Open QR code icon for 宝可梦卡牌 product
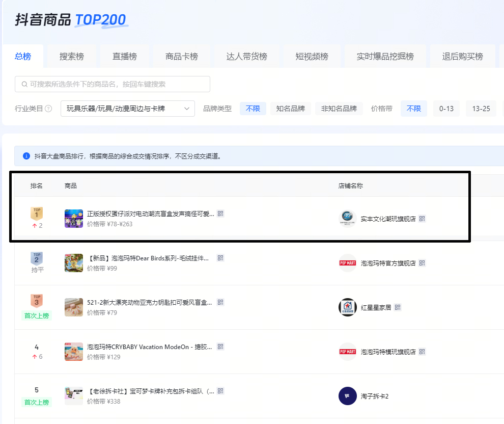504x424 pixels. pyautogui.click(x=220, y=391)
